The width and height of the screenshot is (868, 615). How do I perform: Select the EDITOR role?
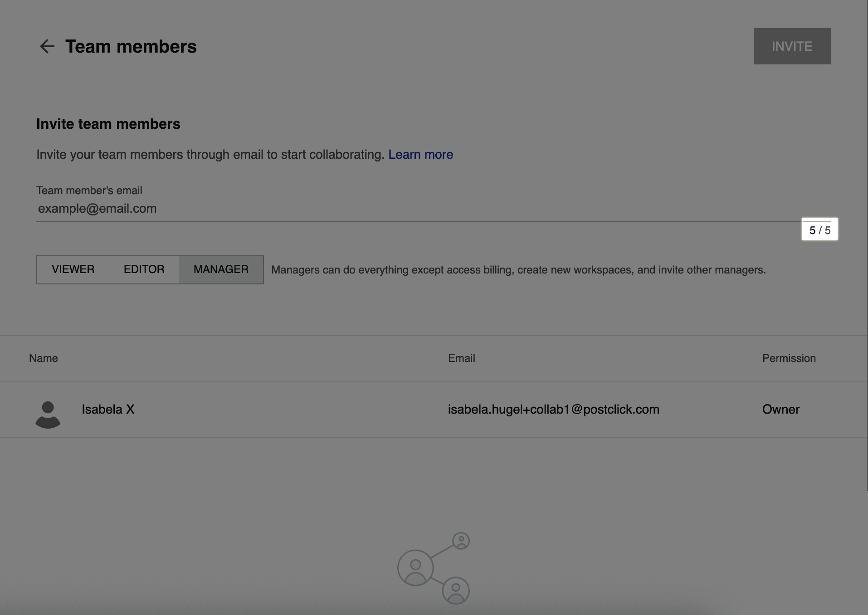point(144,269)
